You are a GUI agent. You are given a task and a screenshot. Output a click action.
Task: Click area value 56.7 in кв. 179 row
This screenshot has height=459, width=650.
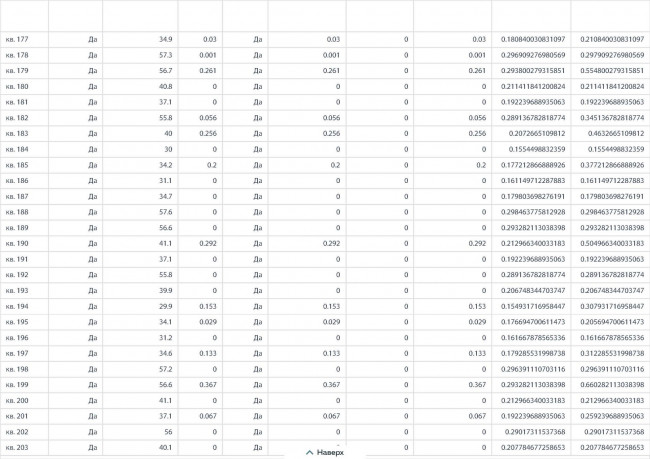tap(165, 71)
